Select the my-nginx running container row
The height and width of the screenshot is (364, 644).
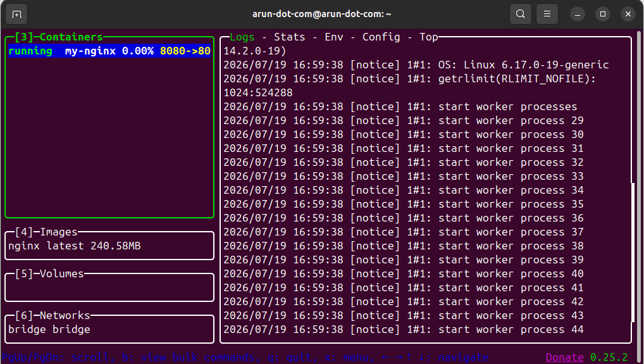click(109, 51)
